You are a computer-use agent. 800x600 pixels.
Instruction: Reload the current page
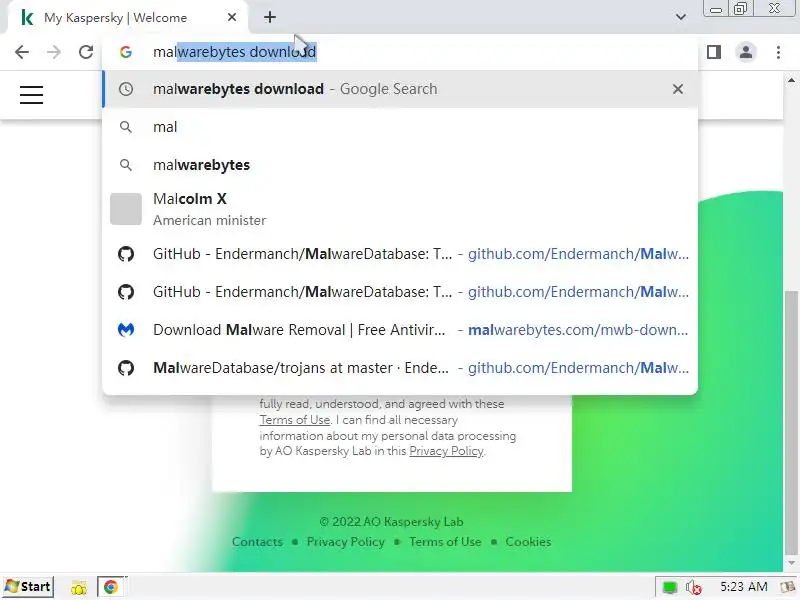(86, 52)
